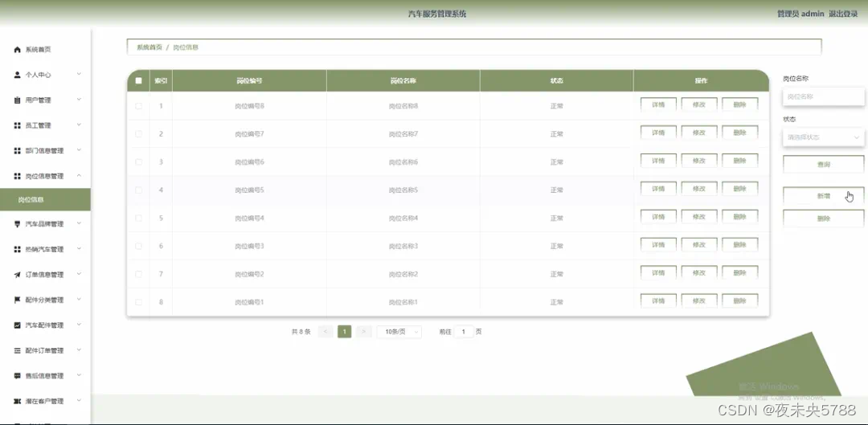Select the 岗位信息 submenu item
868x425 pixels.
pos(45,200)
